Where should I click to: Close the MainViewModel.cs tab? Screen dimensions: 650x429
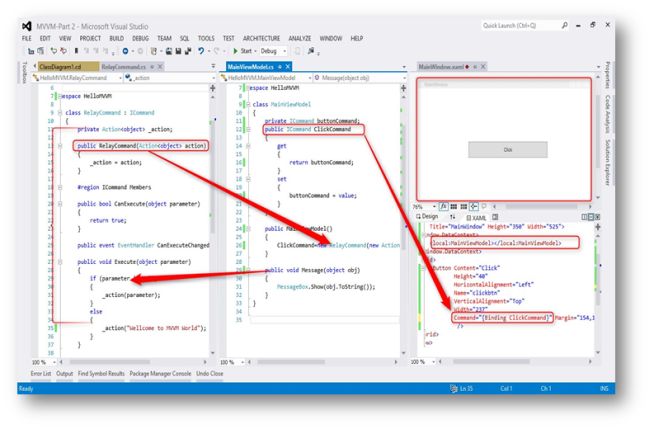point(288,67)
